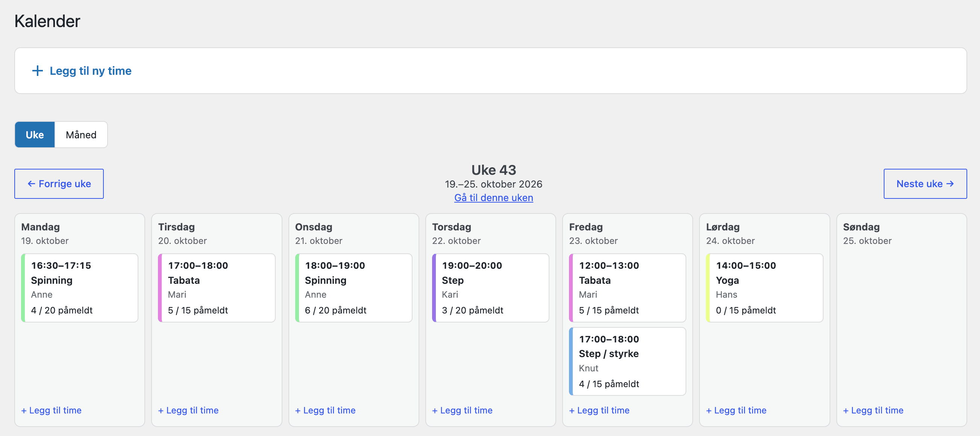Click 4 / 20 påmeldt on Monday Spinning
Image resolution: width=980 pixels, height=436 pixels.
click(x=62, y=310)
